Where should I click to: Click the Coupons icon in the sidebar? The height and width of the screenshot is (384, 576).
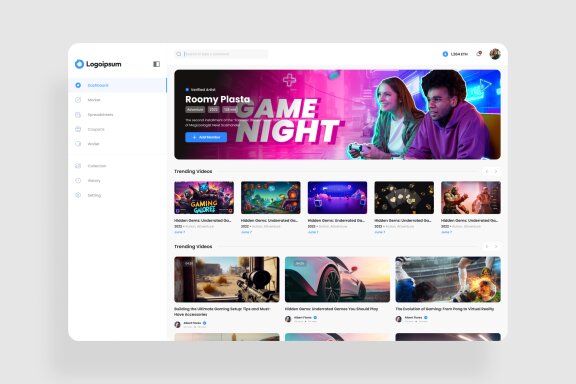pos(78,129)
